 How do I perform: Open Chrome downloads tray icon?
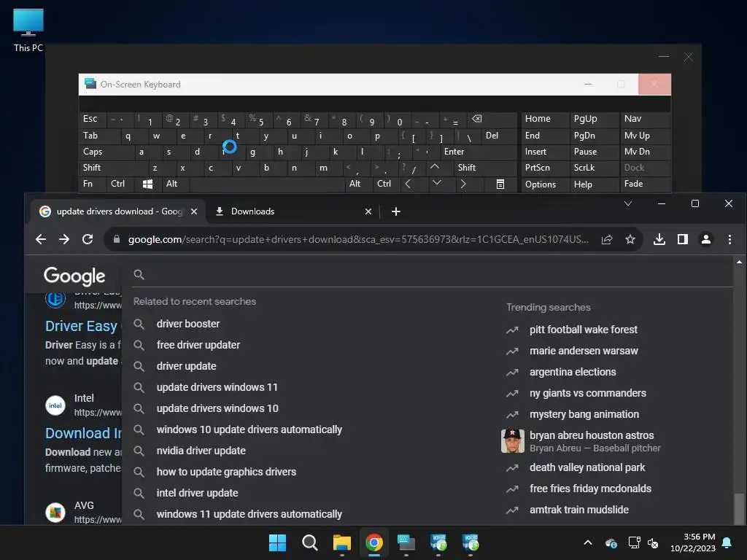pos(659,239)
